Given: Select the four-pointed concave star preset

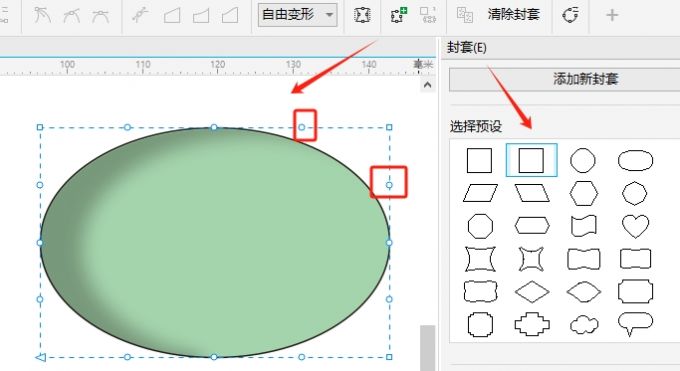Looking at the screenshot, I should coord(531,259).
